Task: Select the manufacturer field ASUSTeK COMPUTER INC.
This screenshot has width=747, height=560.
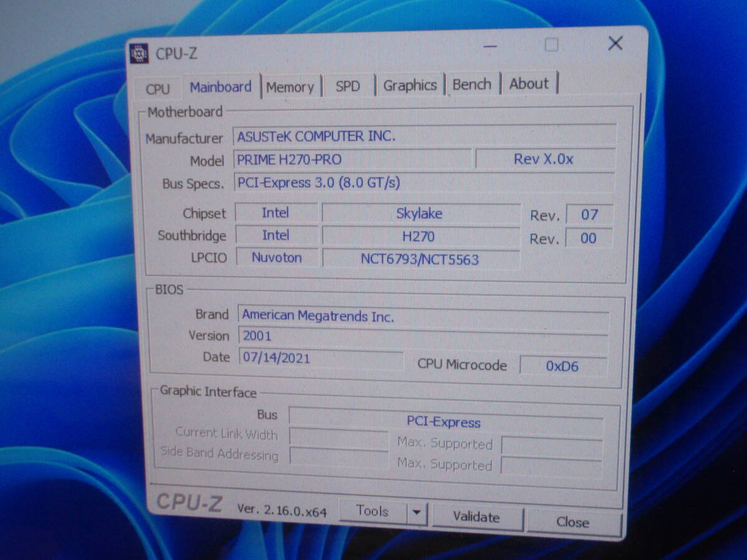Action: pyautogui.click(x=425, y=136)
